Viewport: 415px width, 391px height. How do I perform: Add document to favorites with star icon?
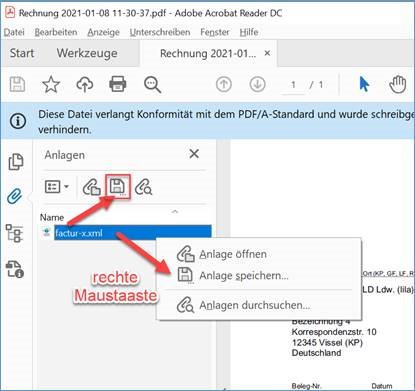pyautogui.click(x=51, y=84)
